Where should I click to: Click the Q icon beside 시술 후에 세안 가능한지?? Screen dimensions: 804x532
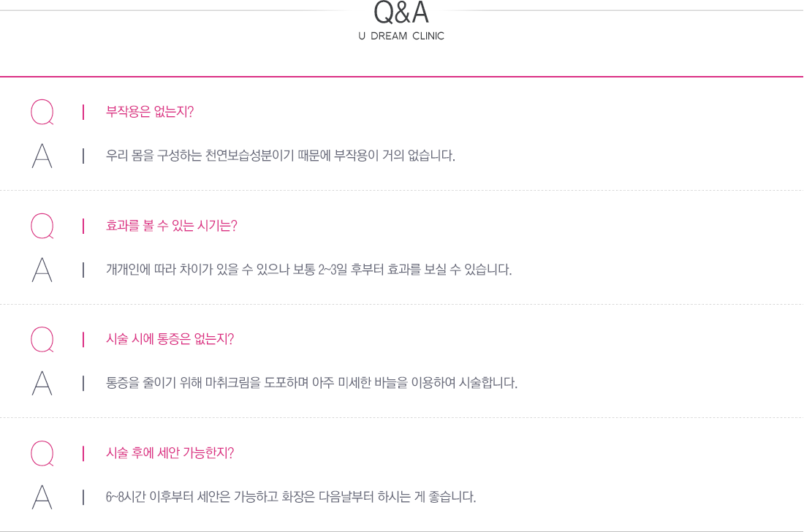[42, 453]
